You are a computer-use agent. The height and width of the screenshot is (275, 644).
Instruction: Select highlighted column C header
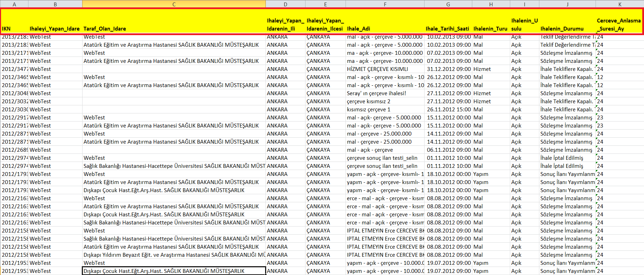[174, 4]
